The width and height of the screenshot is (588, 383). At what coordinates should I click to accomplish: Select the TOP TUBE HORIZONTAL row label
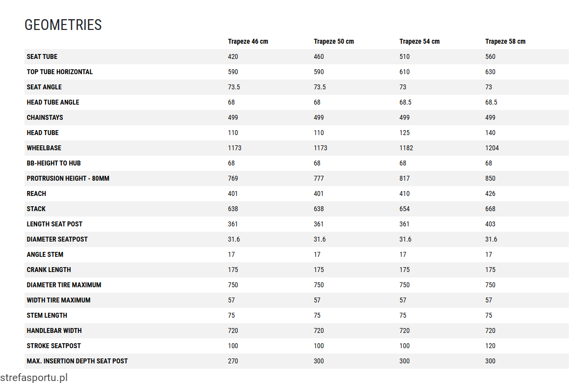[60, 72]
